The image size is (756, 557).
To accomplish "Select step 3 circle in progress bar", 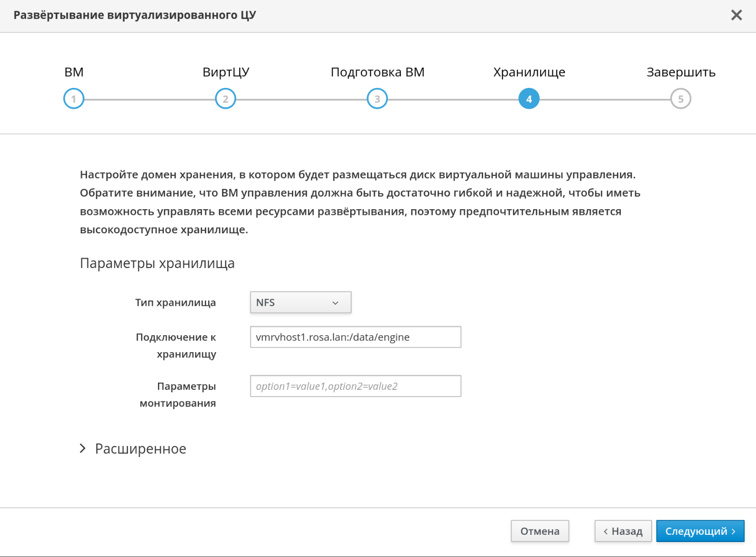I will point(377,99).
